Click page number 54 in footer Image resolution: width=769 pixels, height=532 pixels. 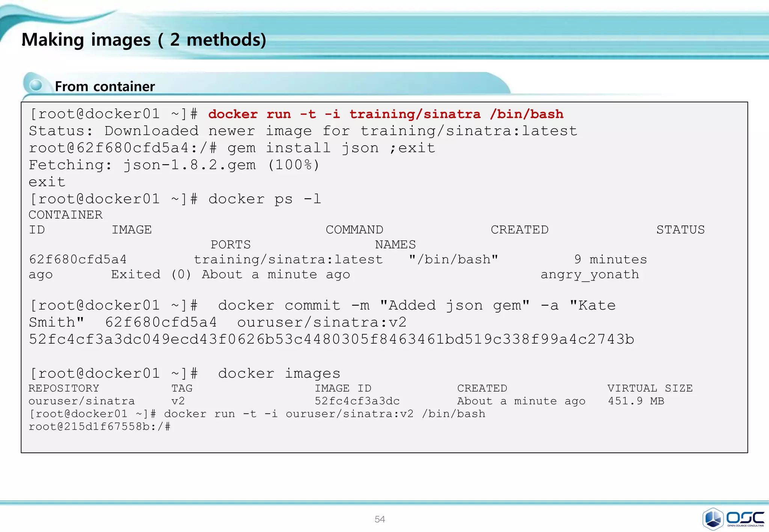[380, 519]
